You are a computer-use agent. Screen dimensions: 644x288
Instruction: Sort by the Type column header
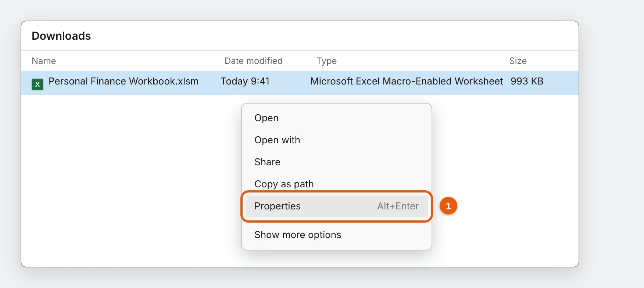tap(326, 61)
